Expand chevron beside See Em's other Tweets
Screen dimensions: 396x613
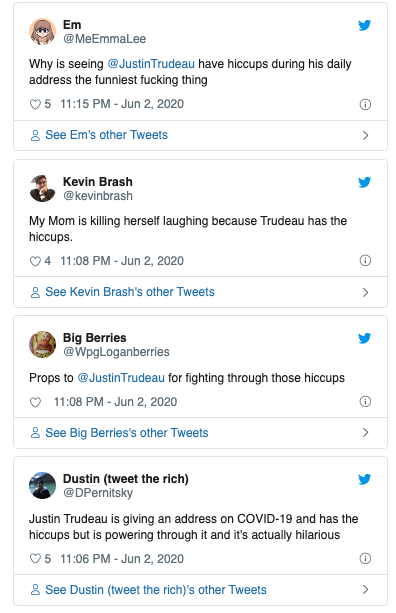point(366,136)
